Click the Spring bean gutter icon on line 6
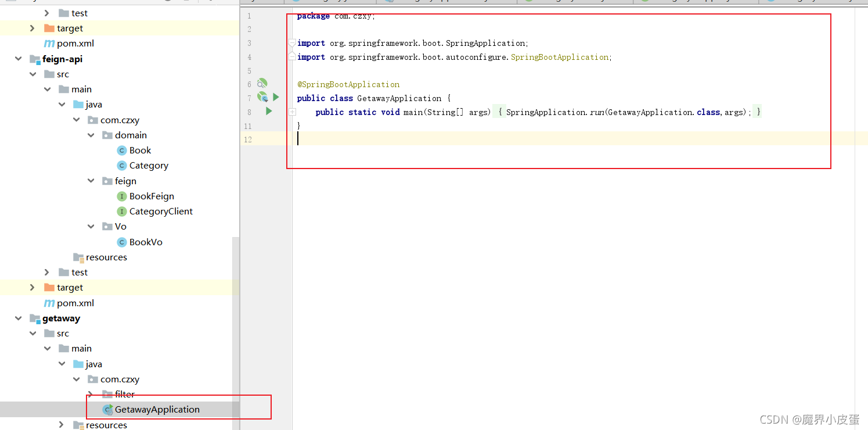Screen dimensions: 868x430 pos(262,84)
